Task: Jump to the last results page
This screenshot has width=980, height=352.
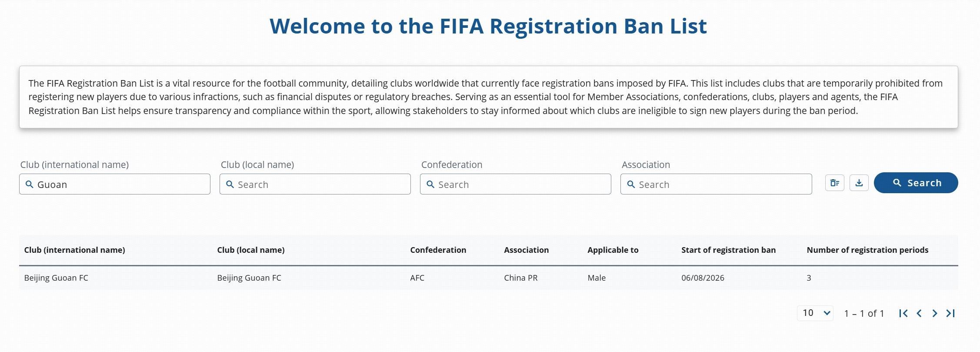Action: [x=950, y=313]
